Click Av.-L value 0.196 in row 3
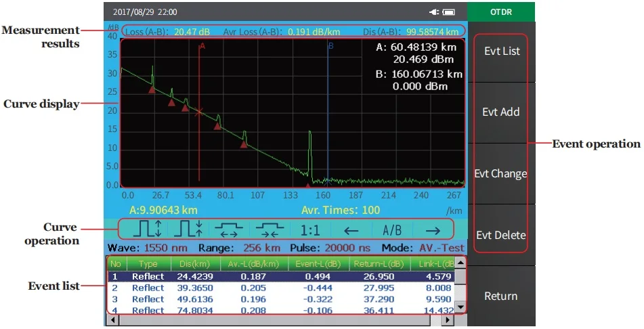The width and height of the screenshot is (644, 329). point(253,299)
